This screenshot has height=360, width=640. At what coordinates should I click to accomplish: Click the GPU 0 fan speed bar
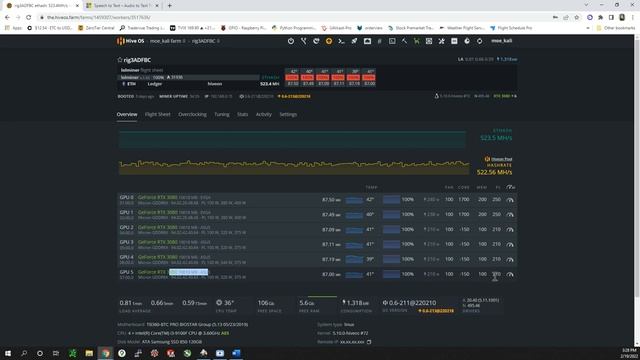pyautogui.click(x=391, y=200)
